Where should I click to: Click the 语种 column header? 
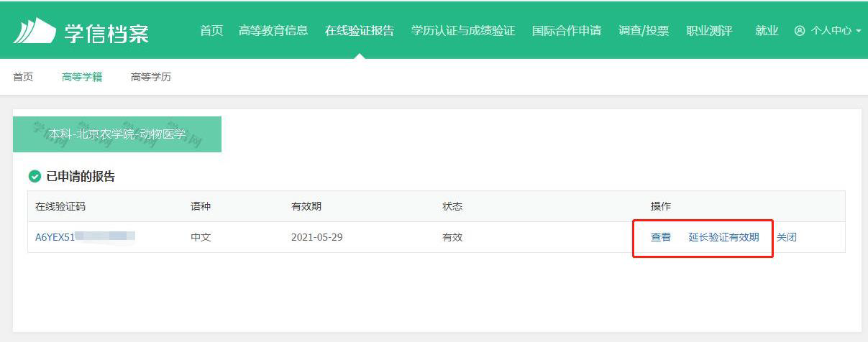[201, 206]
